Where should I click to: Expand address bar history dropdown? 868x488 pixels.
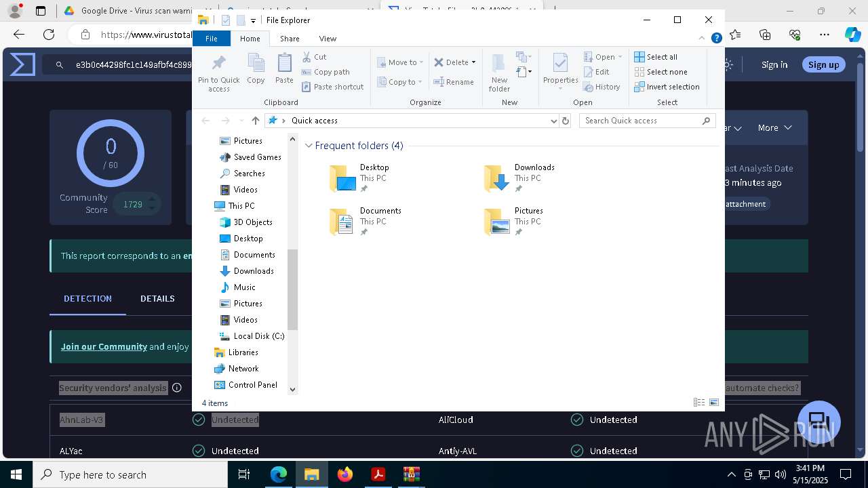[x=553, y=121]
